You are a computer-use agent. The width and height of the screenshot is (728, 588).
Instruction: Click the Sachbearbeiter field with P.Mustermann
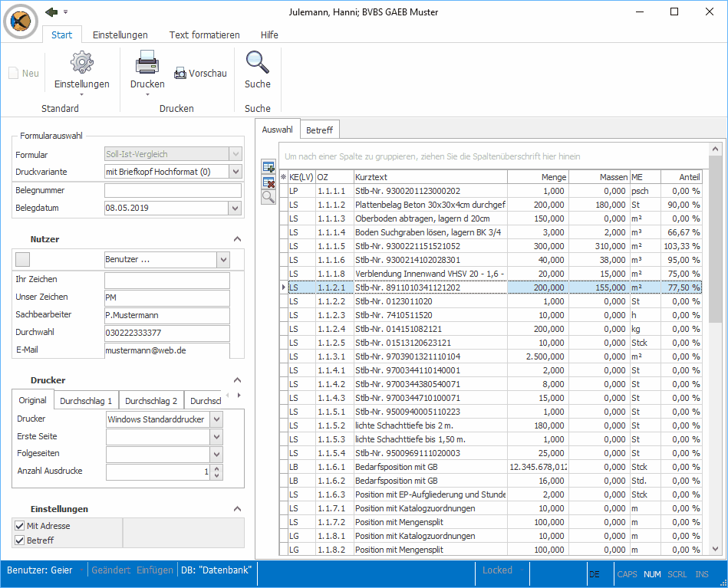(167, 315)
